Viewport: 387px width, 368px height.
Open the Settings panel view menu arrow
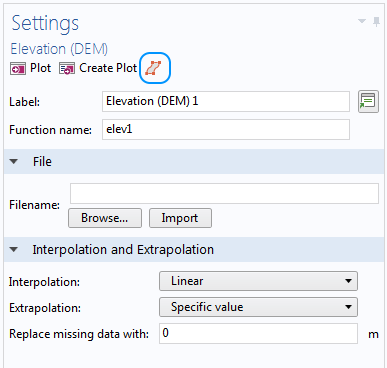(x=362, y=21)
